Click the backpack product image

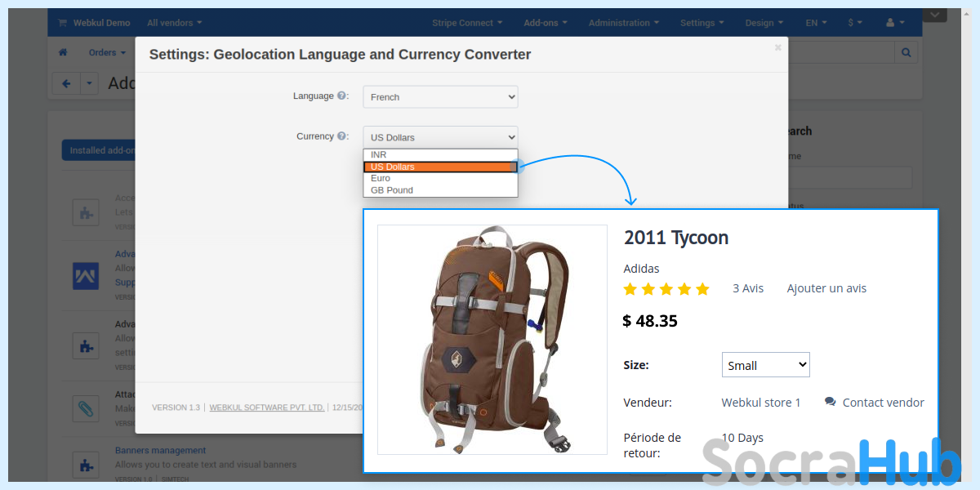coord(492,340)
